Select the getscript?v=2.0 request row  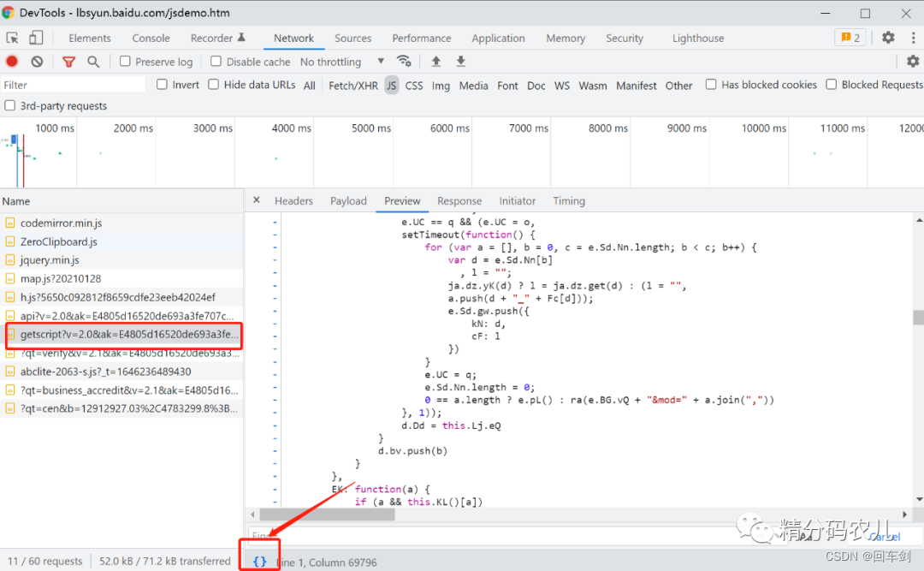pos(121,335)
